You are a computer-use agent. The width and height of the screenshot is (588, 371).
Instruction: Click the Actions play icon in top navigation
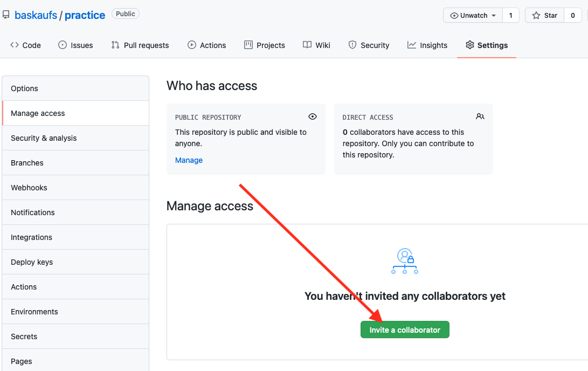coord(192,45)
